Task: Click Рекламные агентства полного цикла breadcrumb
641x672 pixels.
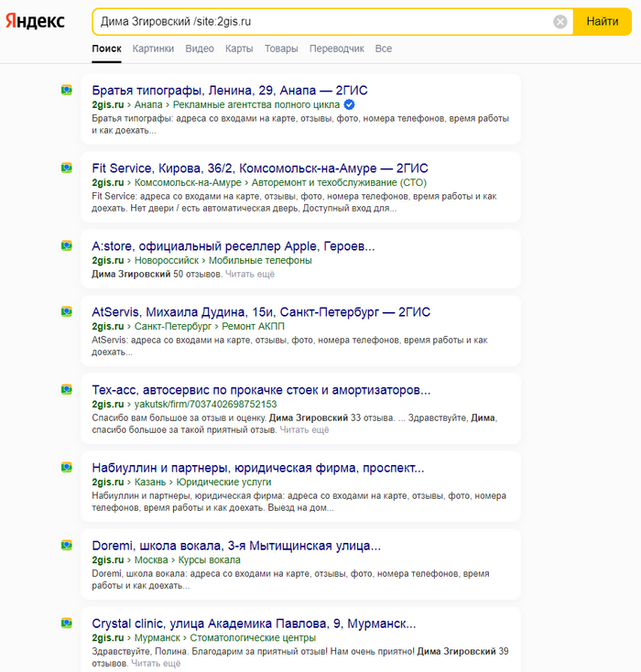Action: tap(256, 104)
